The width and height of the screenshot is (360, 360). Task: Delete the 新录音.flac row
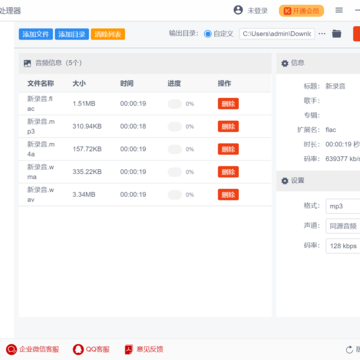(228, 104)
